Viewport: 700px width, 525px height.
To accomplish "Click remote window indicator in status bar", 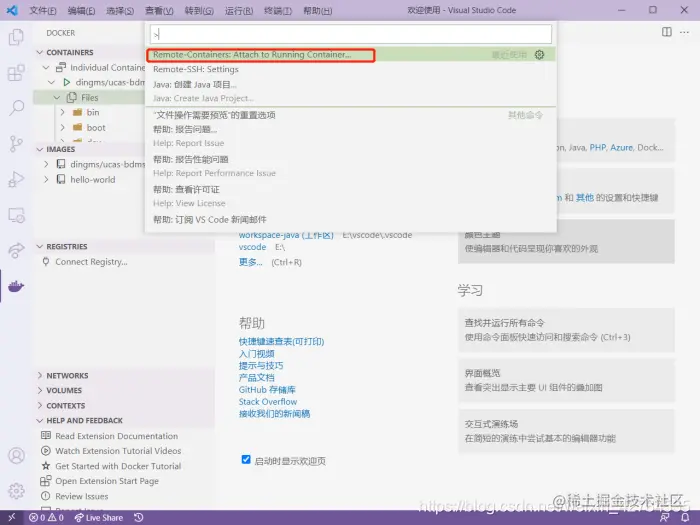I will coord(12,517).
